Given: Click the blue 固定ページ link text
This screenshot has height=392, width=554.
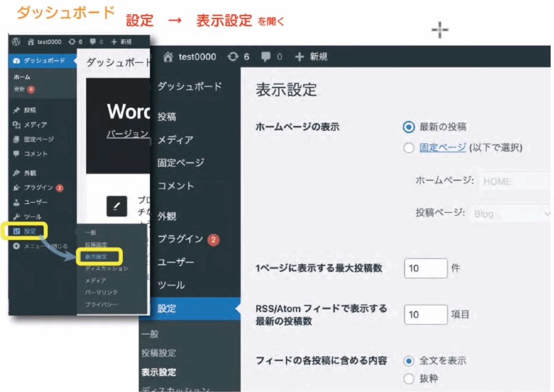Looking at the screenshot, I should 443,148.
